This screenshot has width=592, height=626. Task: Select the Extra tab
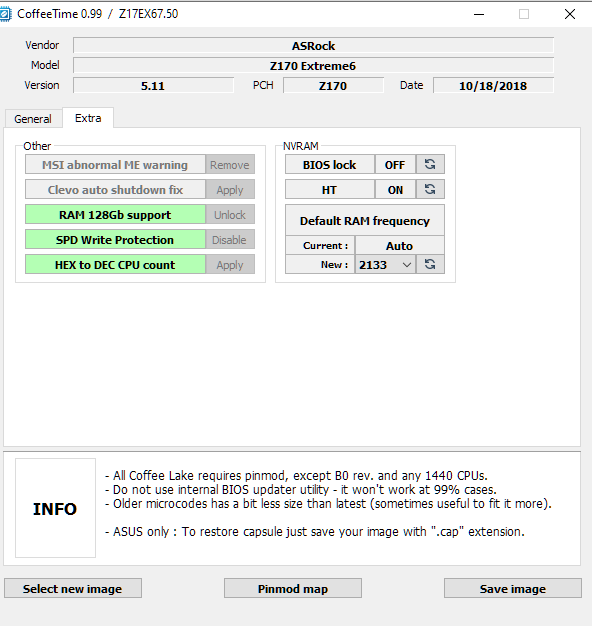(88, 118)
